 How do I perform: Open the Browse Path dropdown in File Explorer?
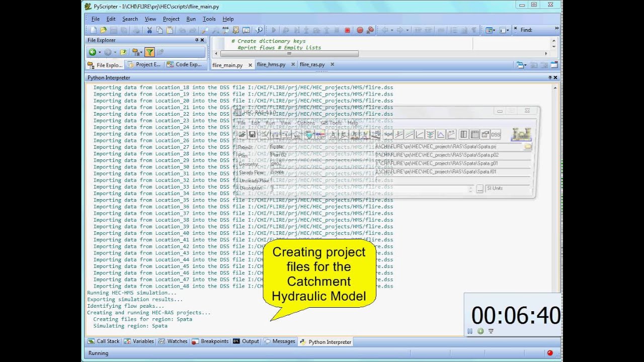click(x=137, y=52)
